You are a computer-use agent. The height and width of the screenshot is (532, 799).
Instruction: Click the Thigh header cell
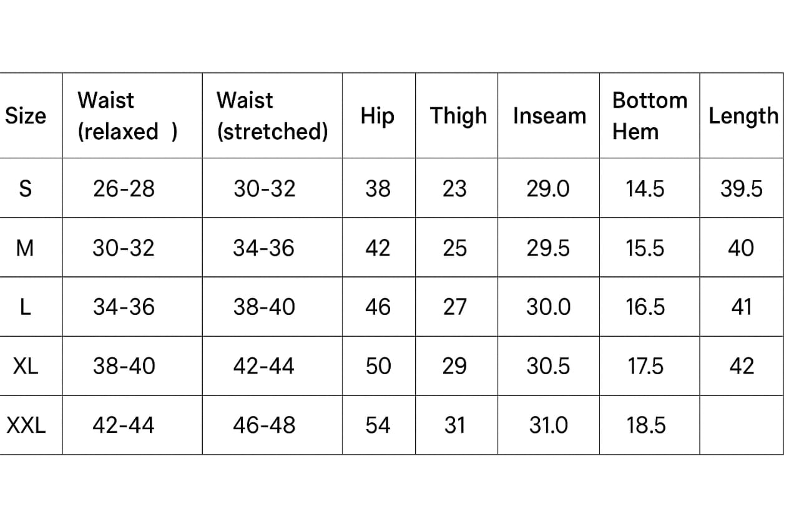458,116
